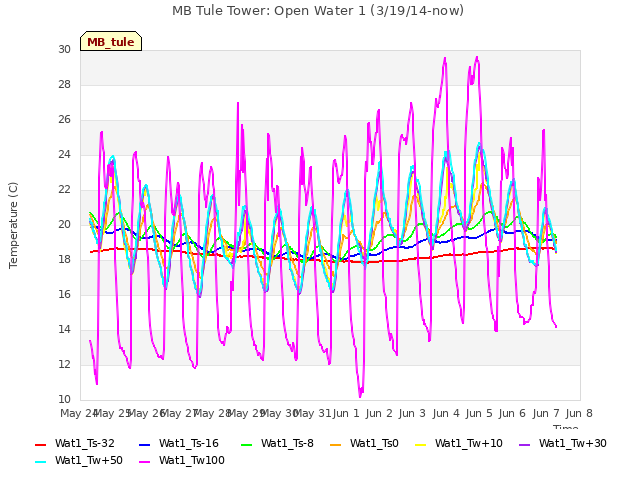Viewport: 640px width, 480px height.
Task: Click the chart title MB Tule Tower
Action: [318, 11]
